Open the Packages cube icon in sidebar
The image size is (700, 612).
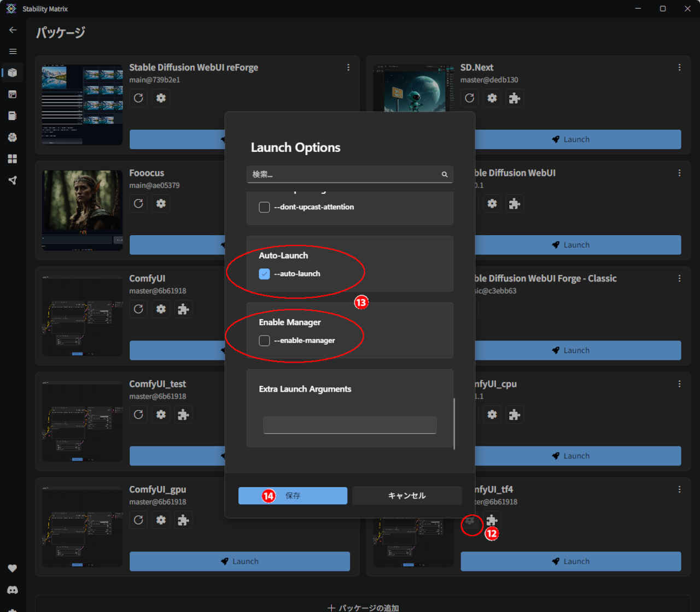click(13, 73)
